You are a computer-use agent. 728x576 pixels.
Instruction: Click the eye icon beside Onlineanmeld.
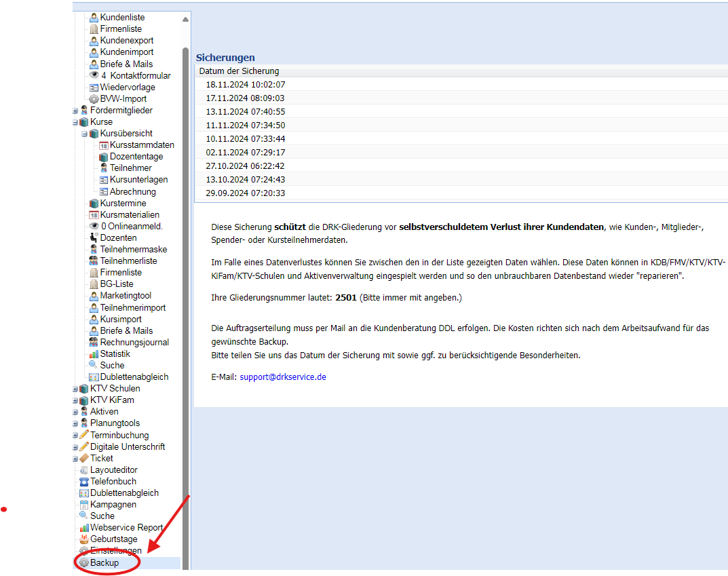pyautogui.click(x=94, y=227)
